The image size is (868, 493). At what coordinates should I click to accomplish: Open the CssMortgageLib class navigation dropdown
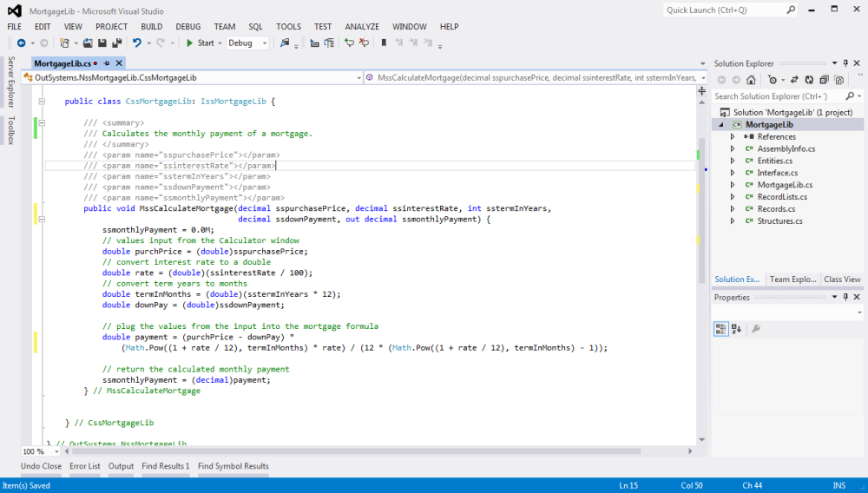pyautogui.click(x=359, y=77)
